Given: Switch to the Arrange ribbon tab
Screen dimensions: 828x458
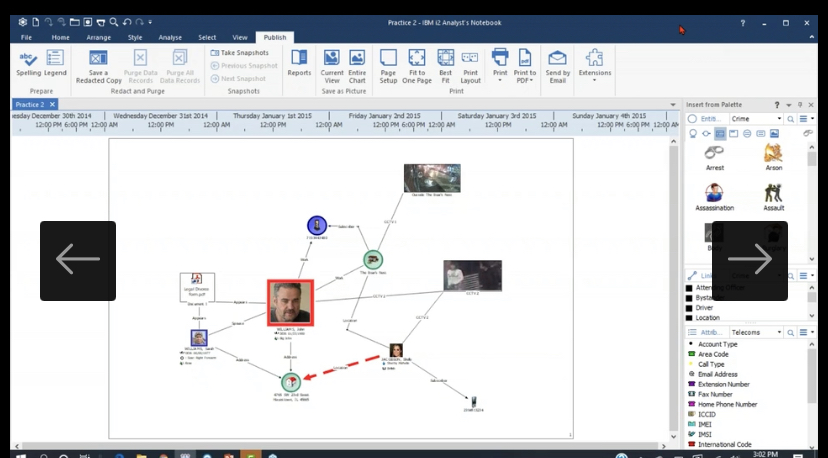Looking at the screenshot, I should click(x=99, y=38).
